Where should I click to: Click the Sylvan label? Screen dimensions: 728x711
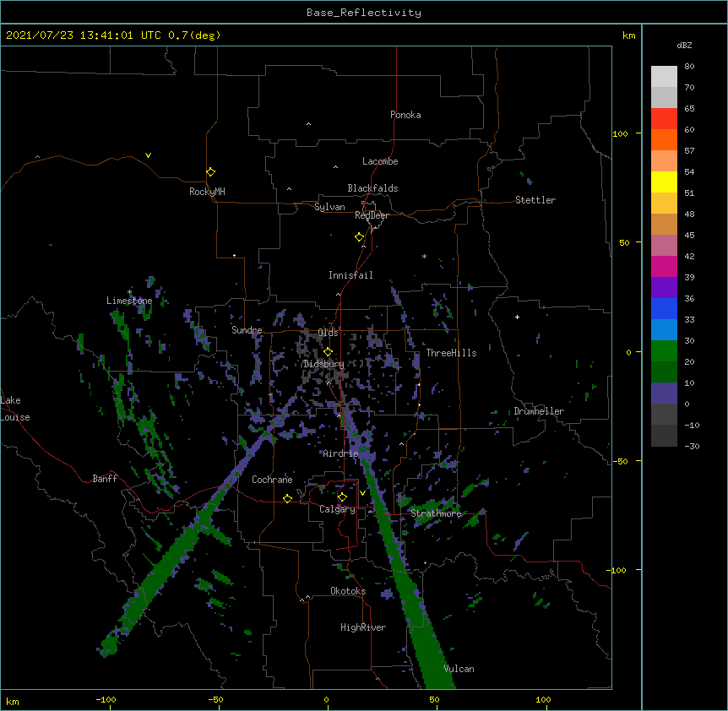[329, 207]
